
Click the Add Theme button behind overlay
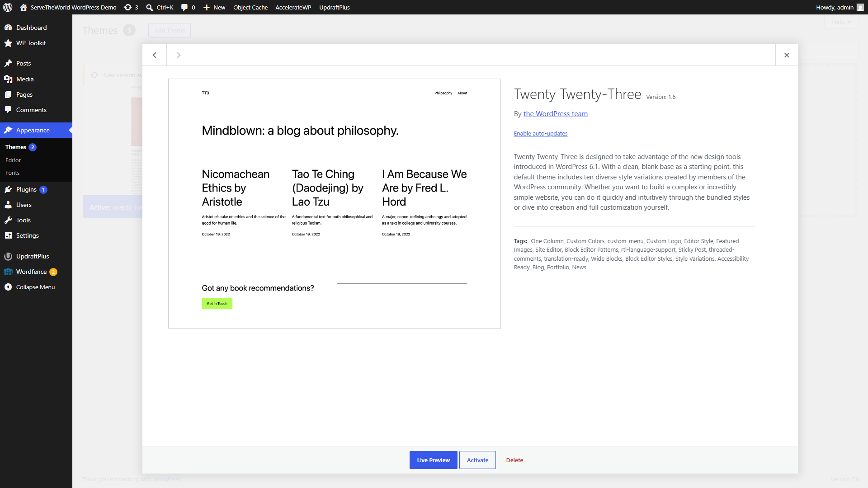tap(170, 30)
